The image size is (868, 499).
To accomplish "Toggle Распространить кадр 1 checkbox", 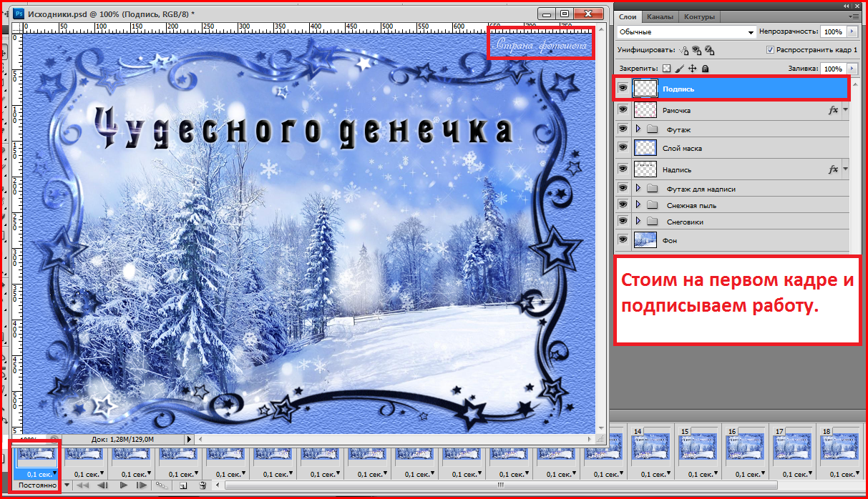I will (x=770, y=51).
